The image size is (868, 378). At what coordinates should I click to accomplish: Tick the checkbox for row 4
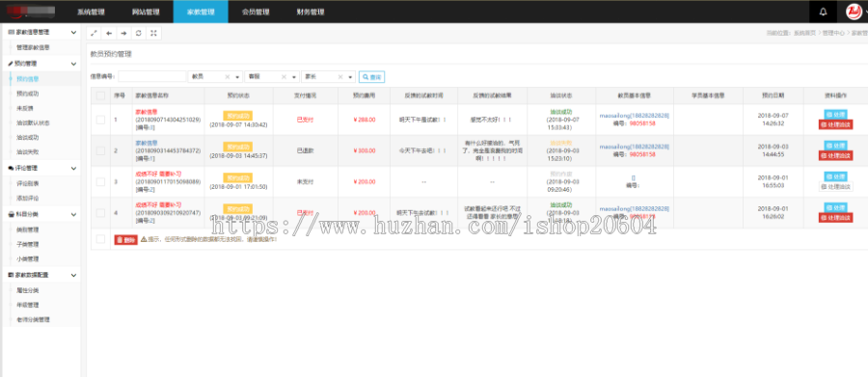100,212
